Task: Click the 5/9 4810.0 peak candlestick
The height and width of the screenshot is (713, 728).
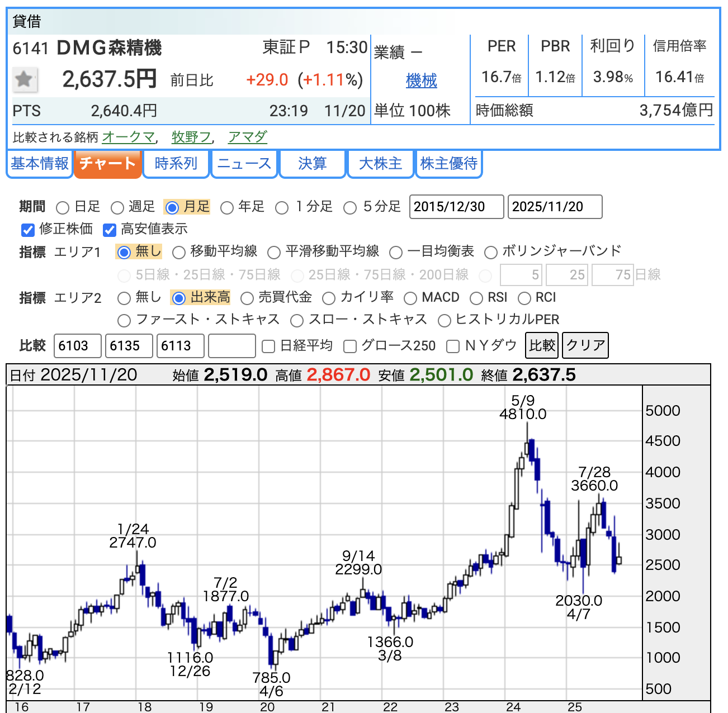Action: click(x=527, y=447)
